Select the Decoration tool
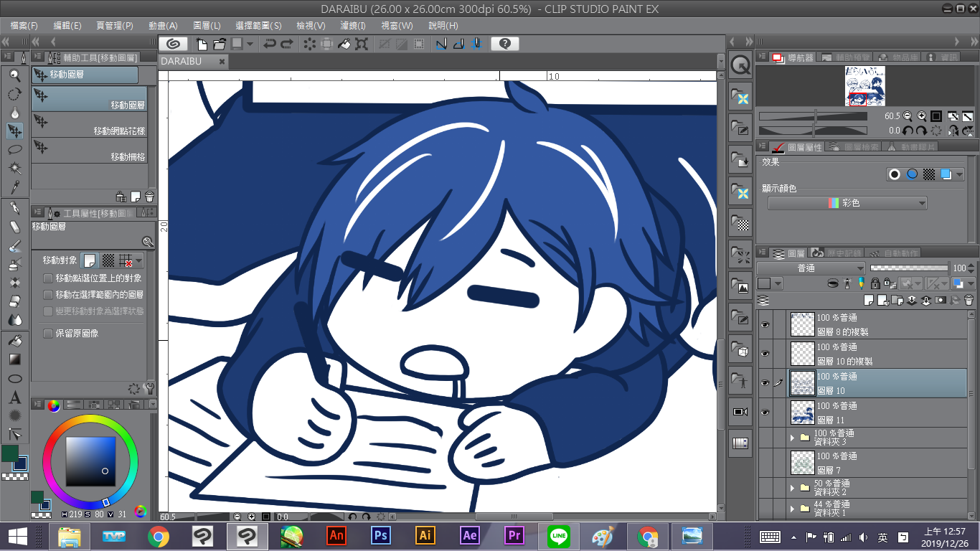 click(14, 283)
